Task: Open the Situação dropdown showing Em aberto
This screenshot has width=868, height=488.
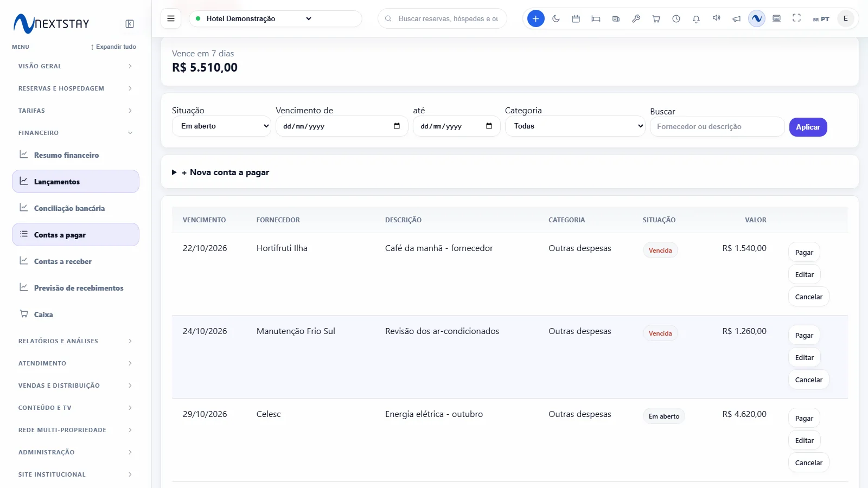Action: 221,126
